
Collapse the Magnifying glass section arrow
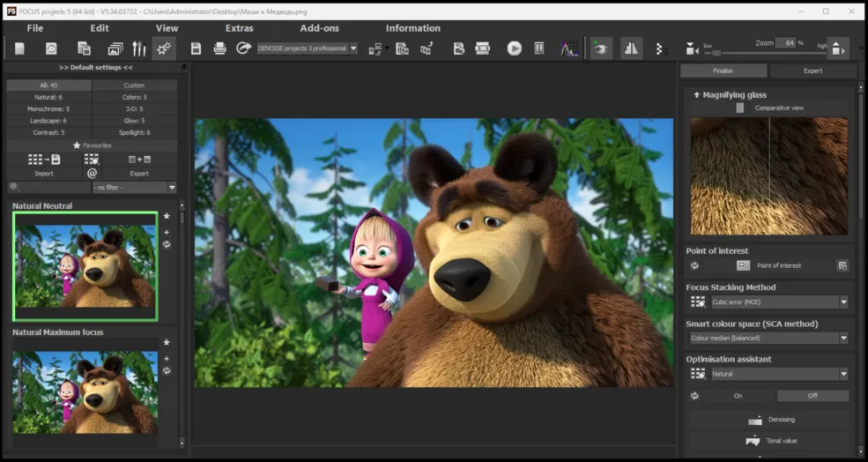tap(696, 94)
